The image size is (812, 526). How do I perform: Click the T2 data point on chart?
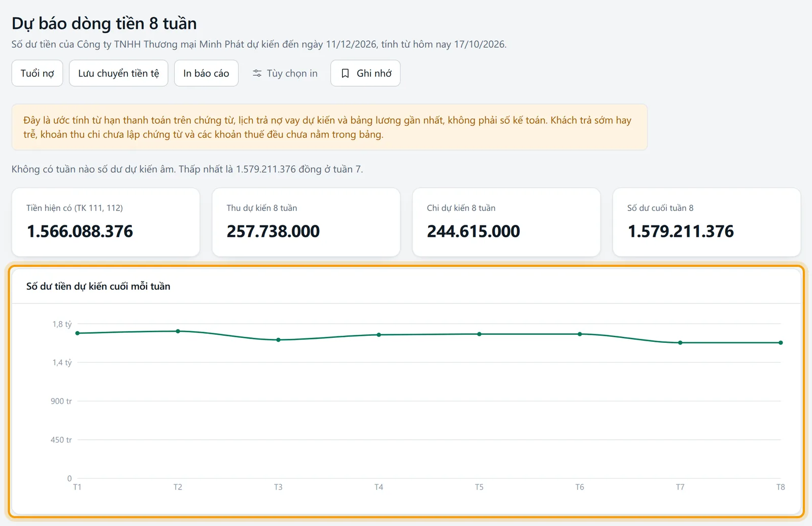click(x=178, y=331)
